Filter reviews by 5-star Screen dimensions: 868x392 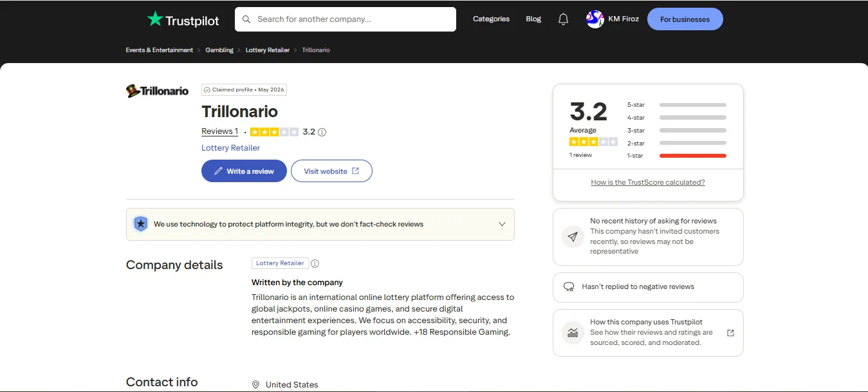pyautogui.click(x=677, y=105)
